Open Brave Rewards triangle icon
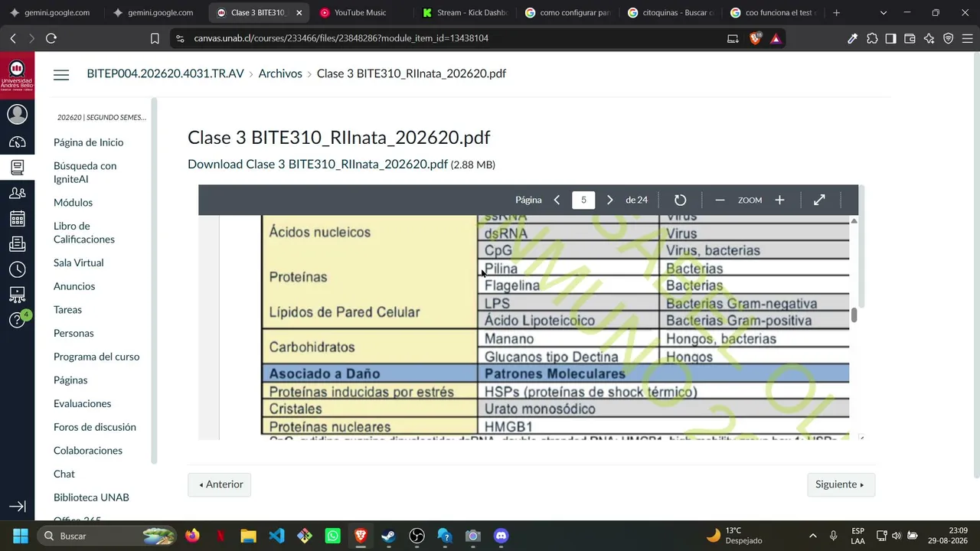Image resolution: width=980 pixels, height=551 pixels. coord(776,38)
